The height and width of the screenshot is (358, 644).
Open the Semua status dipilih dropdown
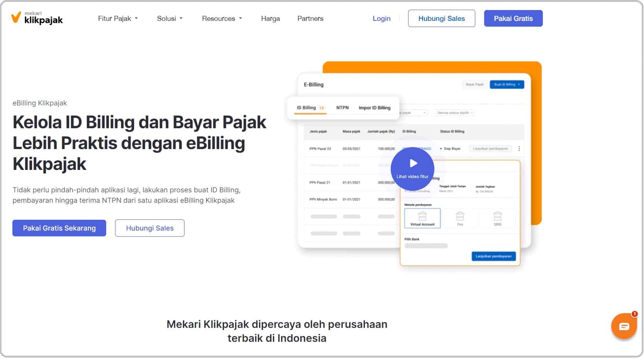[x=455, y=113]
